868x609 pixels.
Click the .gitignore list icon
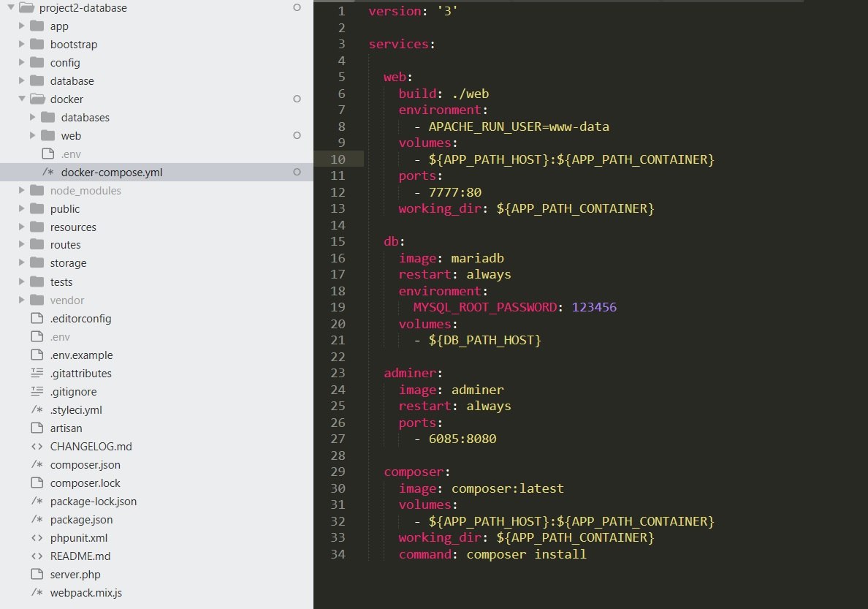click(37, 392)
